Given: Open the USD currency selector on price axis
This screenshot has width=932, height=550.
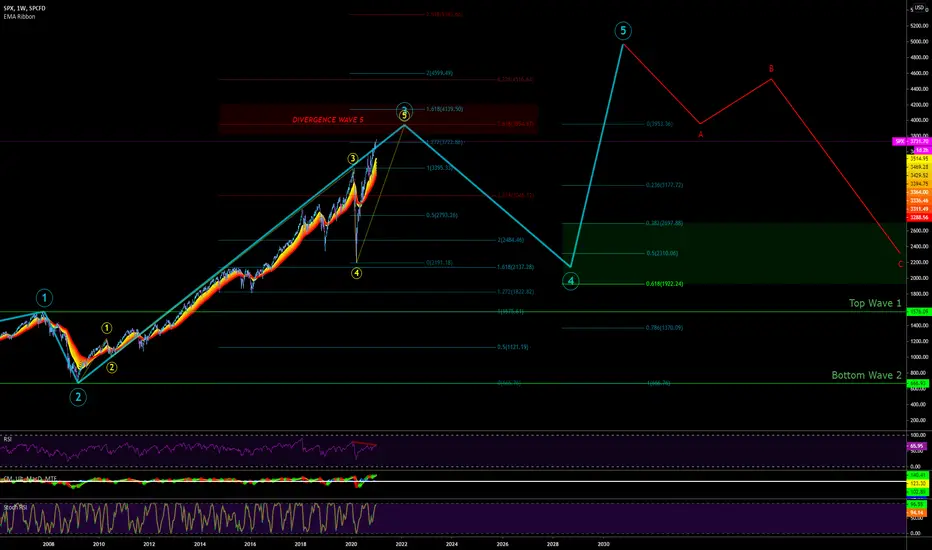Looking at the screenshot, I should (920, 7).
